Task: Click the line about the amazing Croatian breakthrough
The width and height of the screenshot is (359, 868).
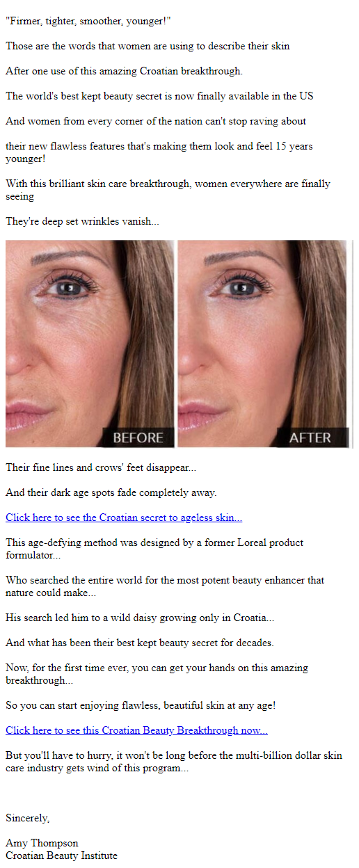Action: pos(124,71)
